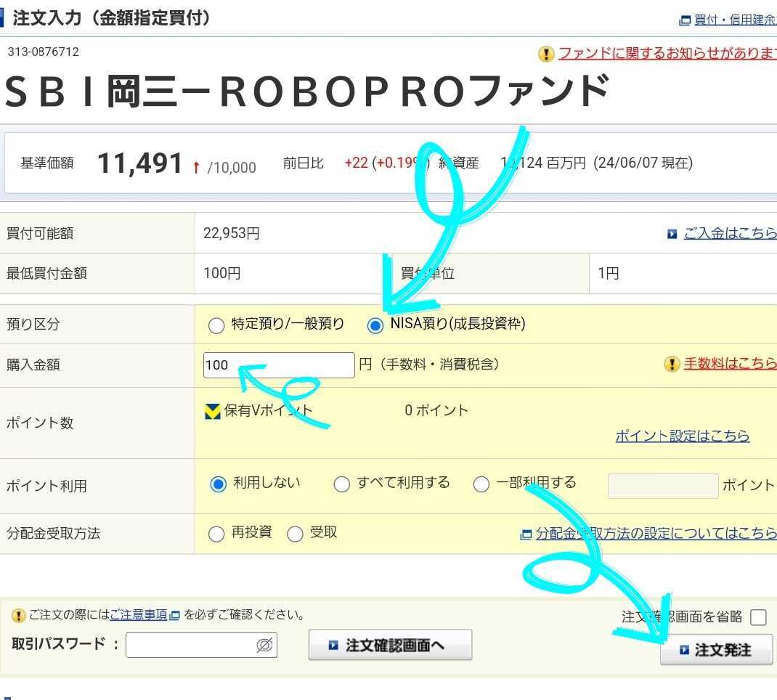The width and height of the screenshot is (777, 700).
Task: Click 注文発注 button
Action: [716, 649]
